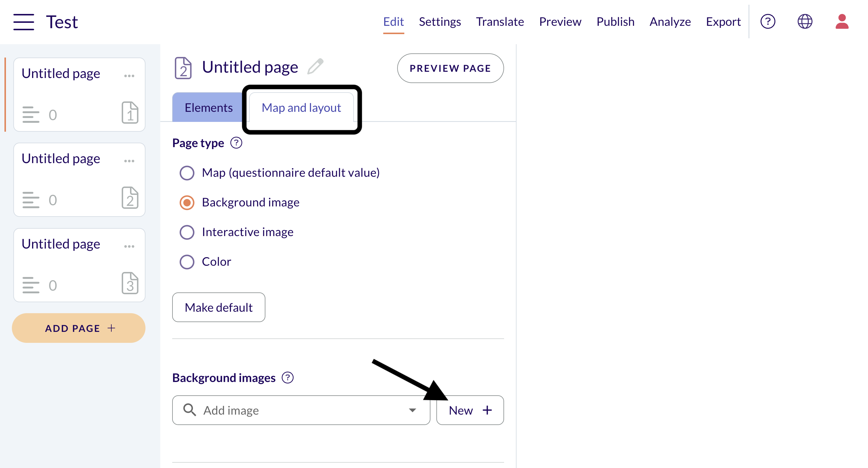Viewport: 868px width, 468px height.
Task: Open Background images help tooltip icon
Action: click(288, 378)
